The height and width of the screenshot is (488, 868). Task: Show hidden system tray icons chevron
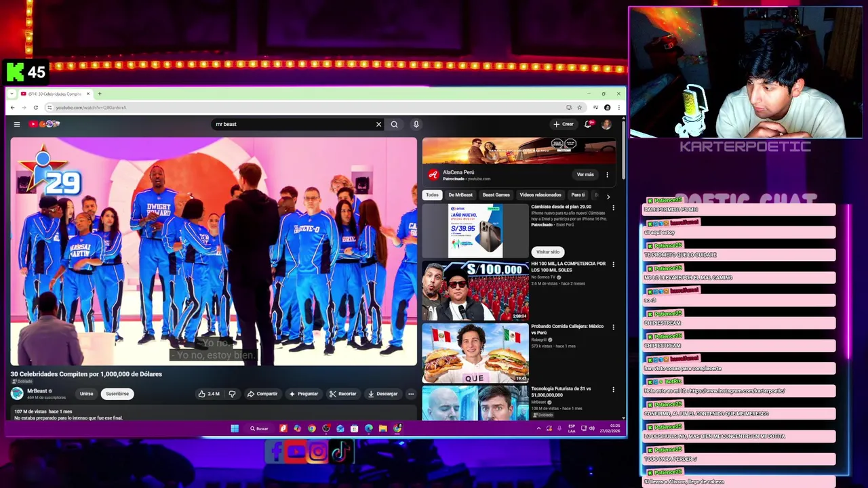[539, 428]
